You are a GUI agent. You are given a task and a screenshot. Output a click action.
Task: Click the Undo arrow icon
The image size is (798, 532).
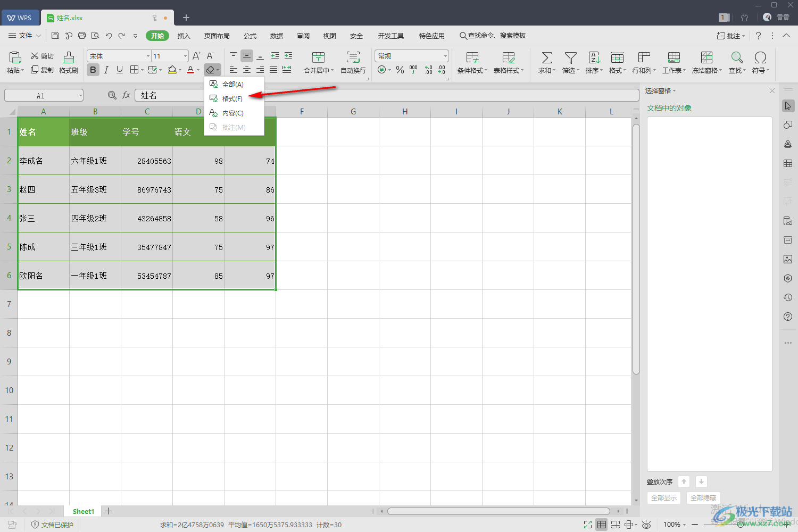pyautogui.click(x=109, y=36)
